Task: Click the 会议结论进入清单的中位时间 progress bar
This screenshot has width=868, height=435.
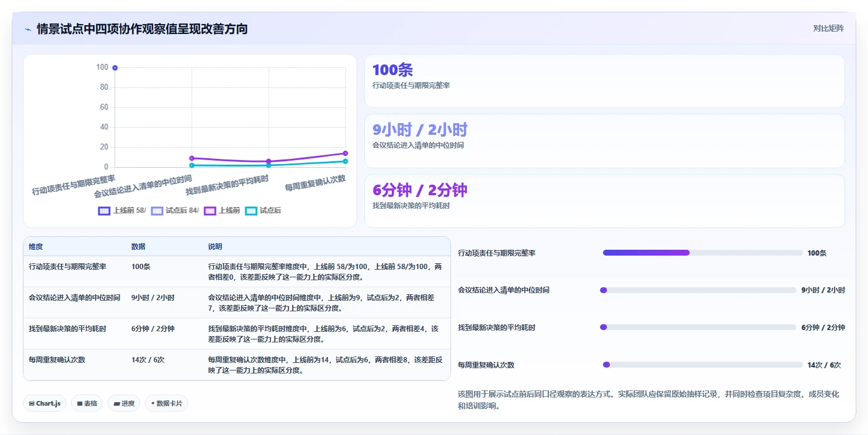Action: (x=699, y=290)
